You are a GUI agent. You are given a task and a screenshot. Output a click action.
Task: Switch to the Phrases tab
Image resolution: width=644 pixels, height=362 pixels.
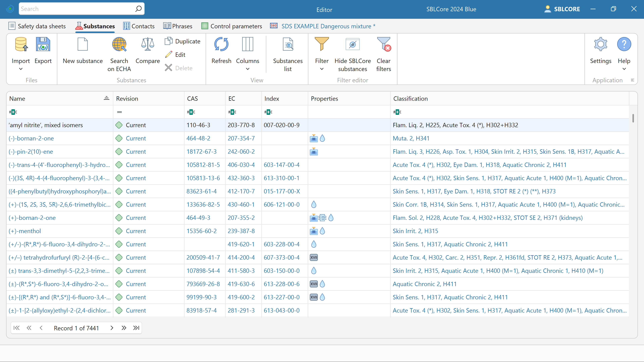click(x=178, y=26)
